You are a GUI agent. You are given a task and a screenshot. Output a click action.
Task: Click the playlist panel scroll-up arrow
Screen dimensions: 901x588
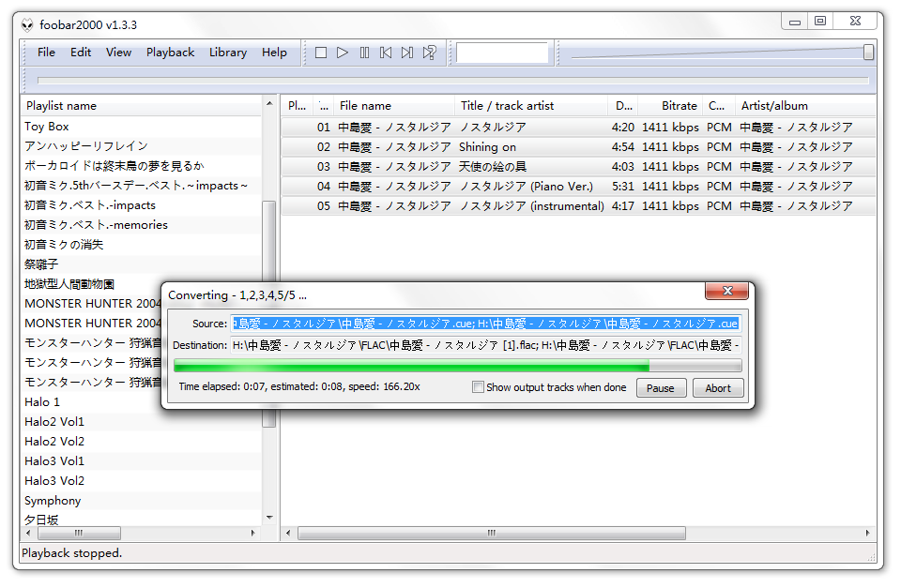point(269,103)
